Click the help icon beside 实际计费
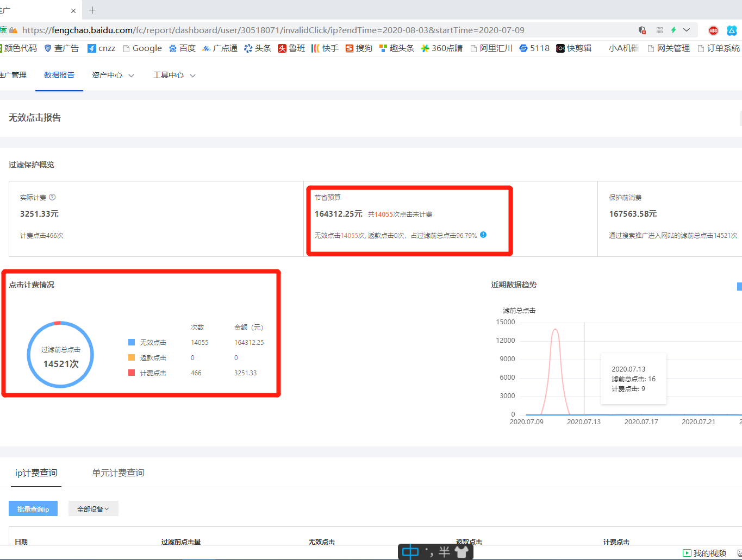Viewport: 742px width, 560px height. [52, 198]
